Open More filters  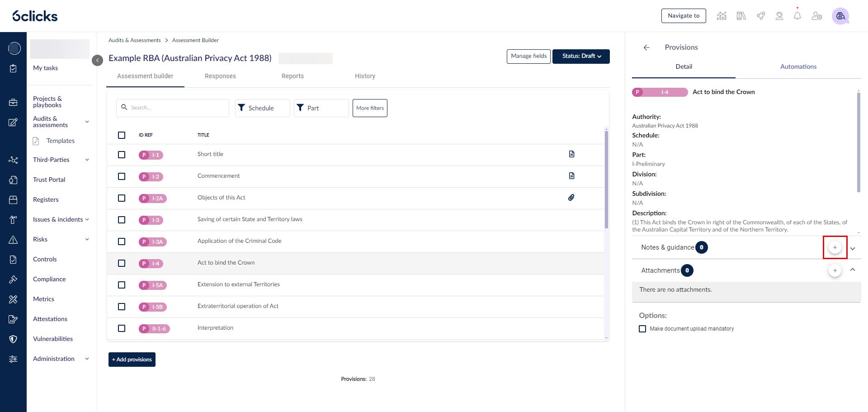[370, 108]
